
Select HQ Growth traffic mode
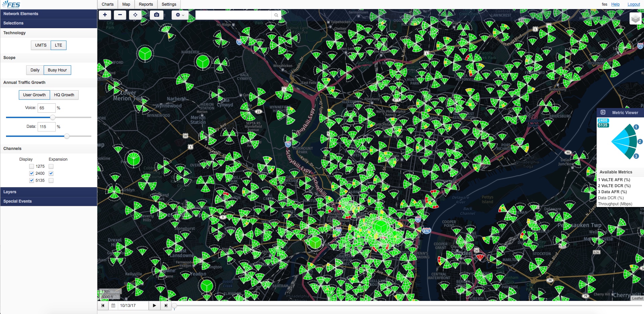(x=64, y=95)
